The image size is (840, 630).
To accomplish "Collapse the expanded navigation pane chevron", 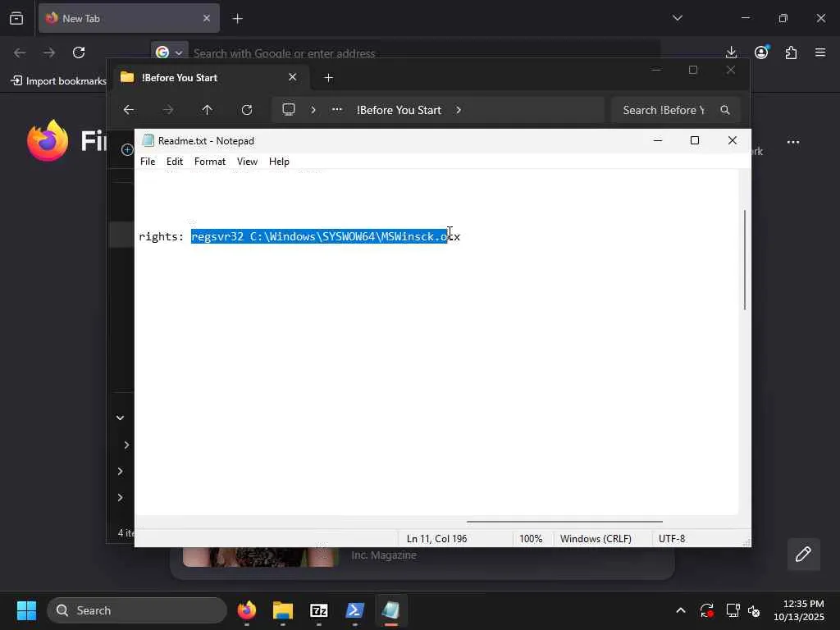I will [120, 418].
